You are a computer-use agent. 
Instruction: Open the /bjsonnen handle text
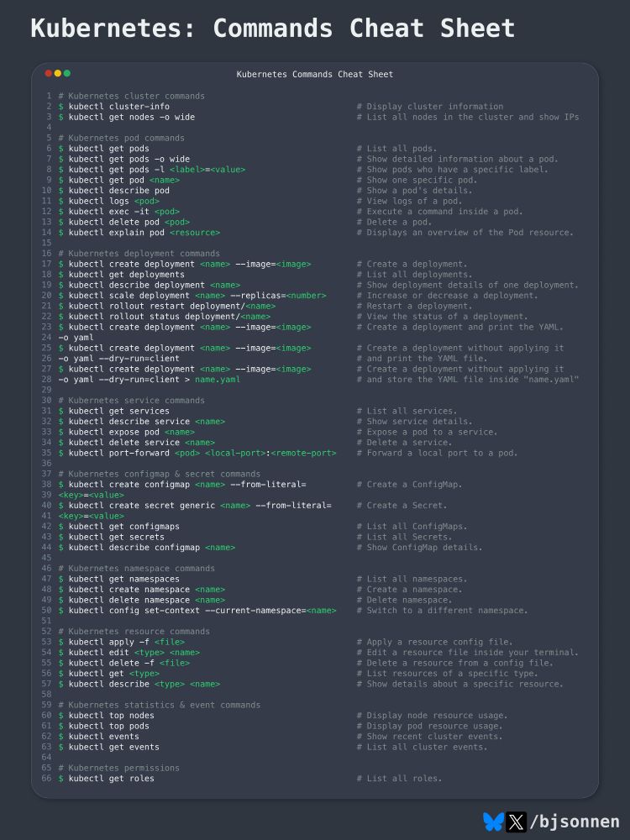575,822
